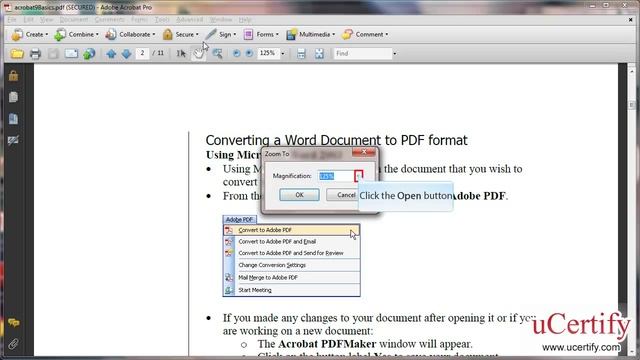Enable scrolling page display icon

coord(301,53)
